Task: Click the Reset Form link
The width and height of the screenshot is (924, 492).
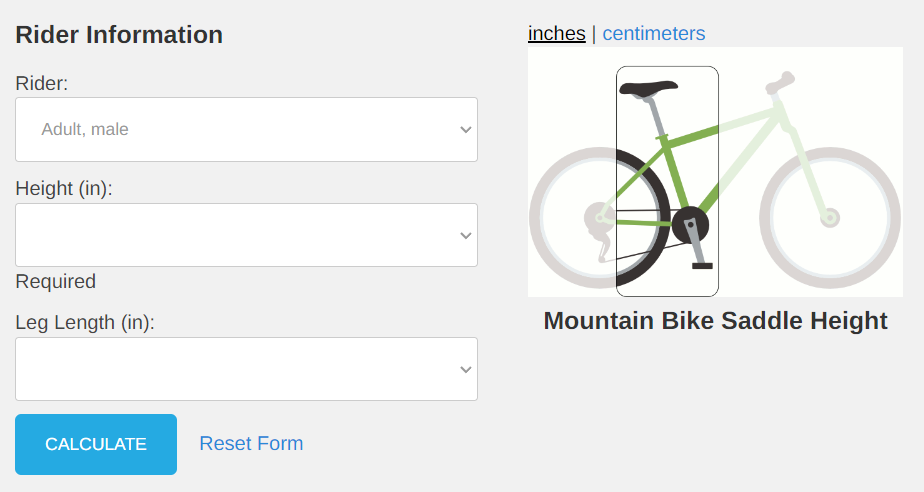Action: (251, 443)
